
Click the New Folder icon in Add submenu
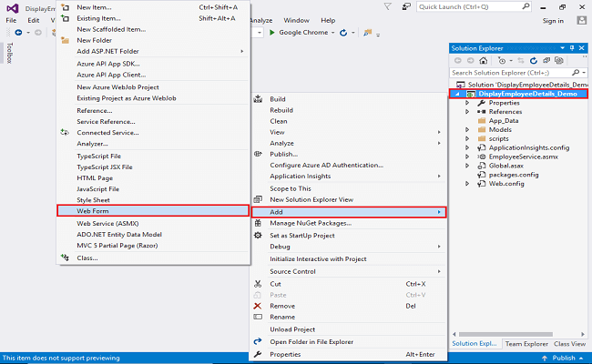coord(66,40)
